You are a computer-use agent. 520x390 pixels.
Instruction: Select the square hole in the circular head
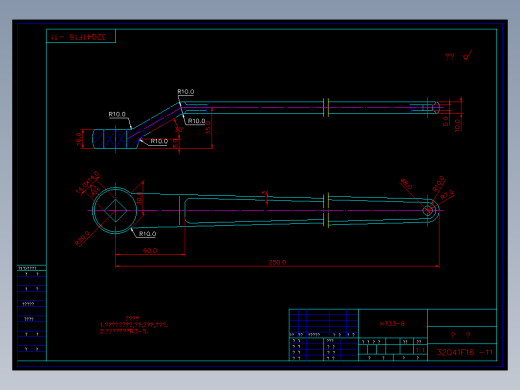tap(115, 210)
